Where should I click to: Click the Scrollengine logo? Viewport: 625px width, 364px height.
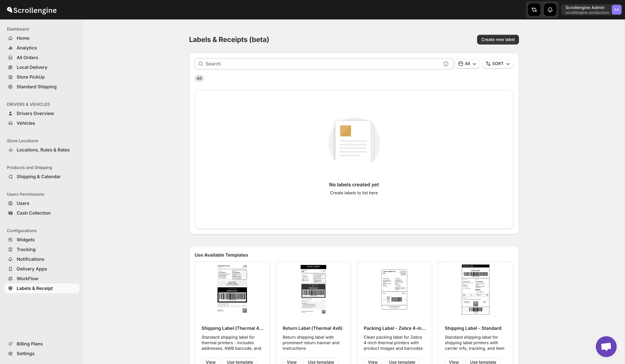click(32, 10)
